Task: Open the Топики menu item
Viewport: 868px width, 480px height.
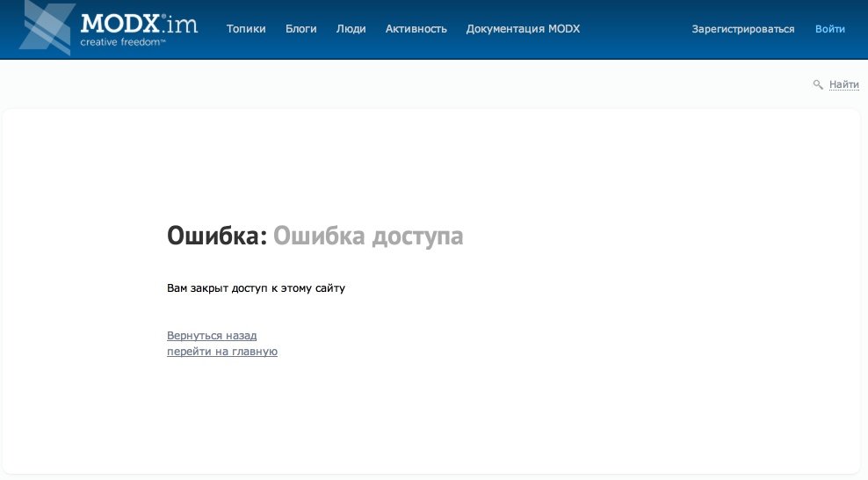Action: click(x=246, y=29)
